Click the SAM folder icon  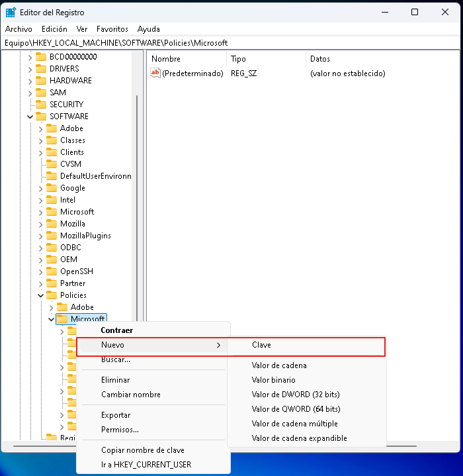tap(41, 92)
